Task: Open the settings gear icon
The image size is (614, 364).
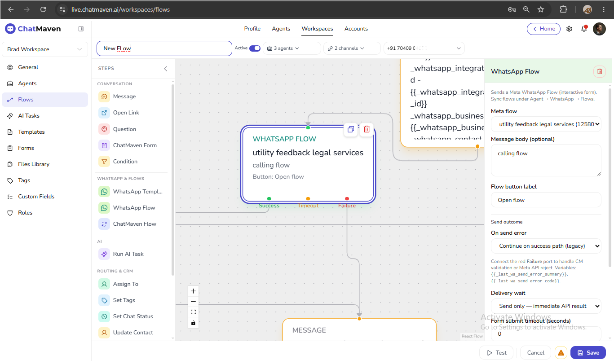Action: [x=569, y=29]
